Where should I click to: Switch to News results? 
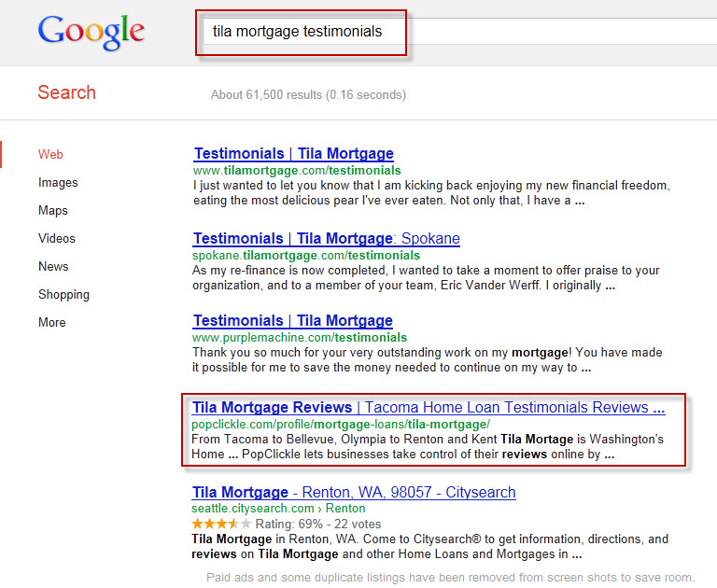point(53,266)
